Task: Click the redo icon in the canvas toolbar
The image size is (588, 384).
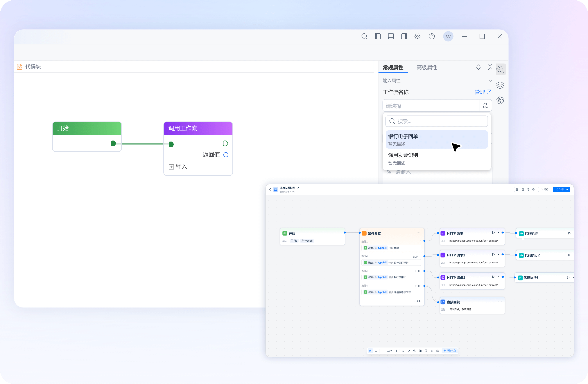Action: tap(409, 351)
